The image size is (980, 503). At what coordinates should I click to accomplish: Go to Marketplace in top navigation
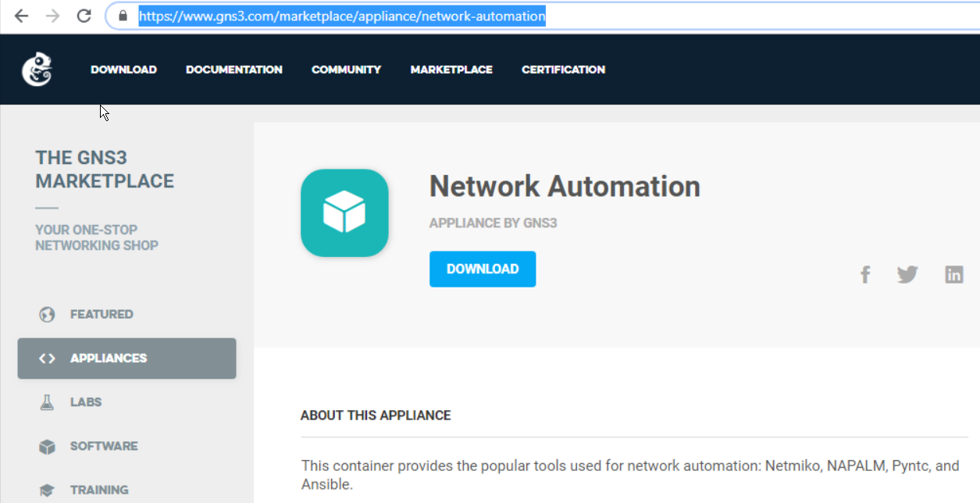(x=451, y=70)
